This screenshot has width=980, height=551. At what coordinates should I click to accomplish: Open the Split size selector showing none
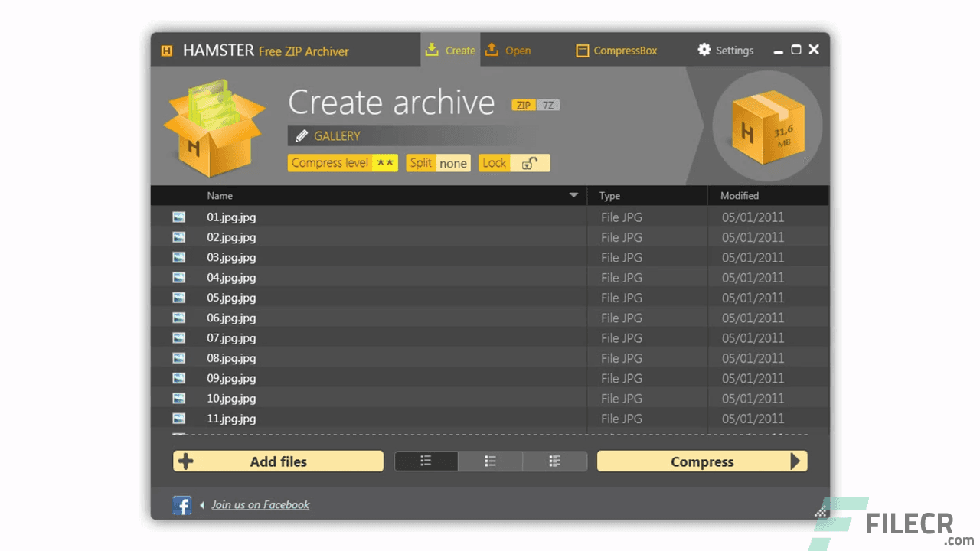pyautogui.click(x=453, y=163)
